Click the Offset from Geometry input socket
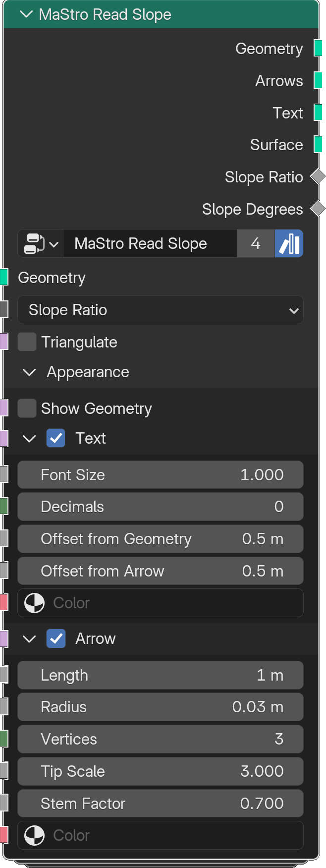The width and height of the screenshot is (326, 868). (4, 538)
